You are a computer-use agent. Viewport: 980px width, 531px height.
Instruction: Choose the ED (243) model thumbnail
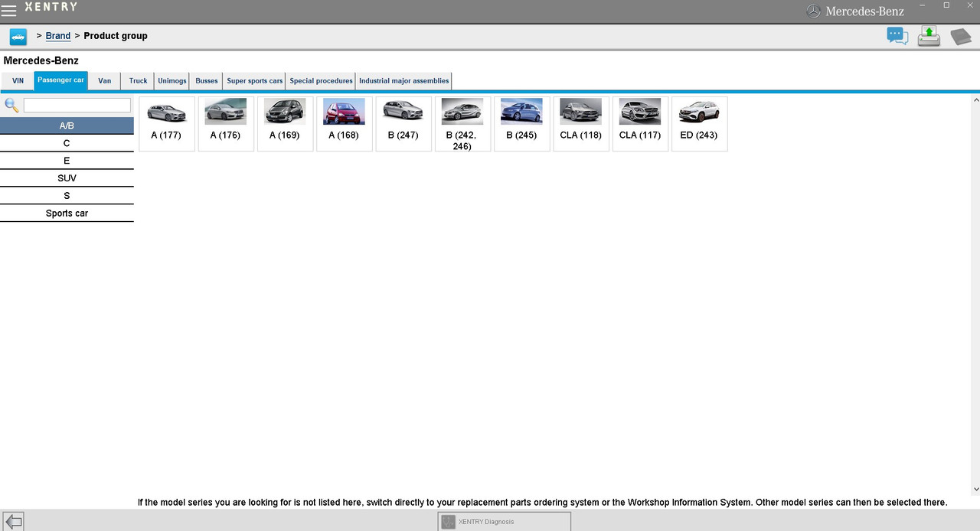click(699, 124)
